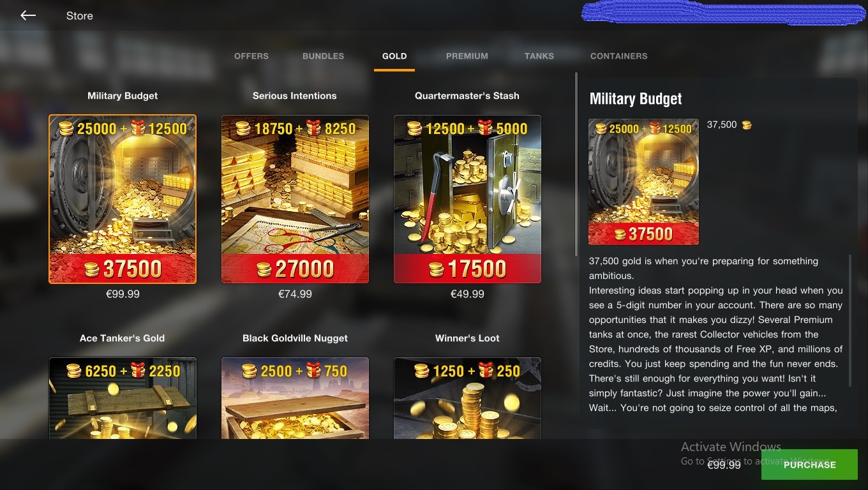Click the Gold tab
The width and height of the screenshot is (868, 490).
tap(394, 56)
